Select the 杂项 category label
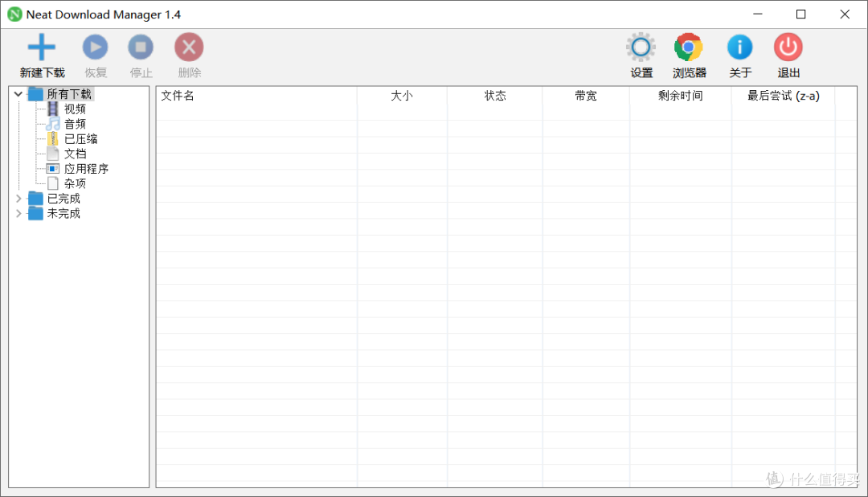 (x=76, y=183)
